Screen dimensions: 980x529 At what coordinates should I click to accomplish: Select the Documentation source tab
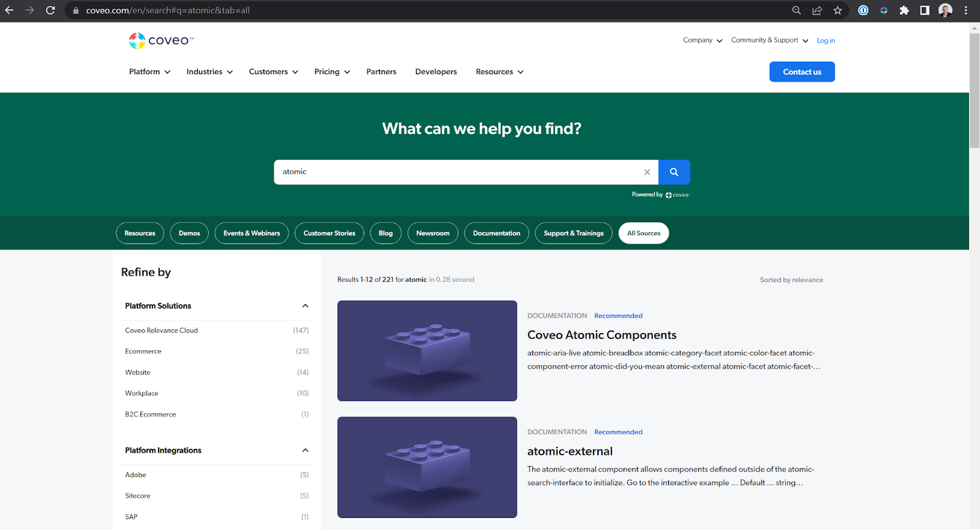(496, 233)
